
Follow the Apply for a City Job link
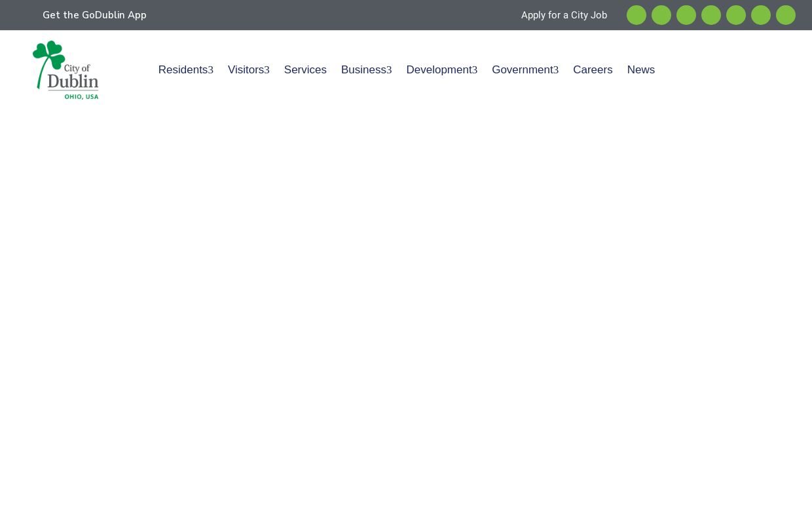[x=564, y=15]
